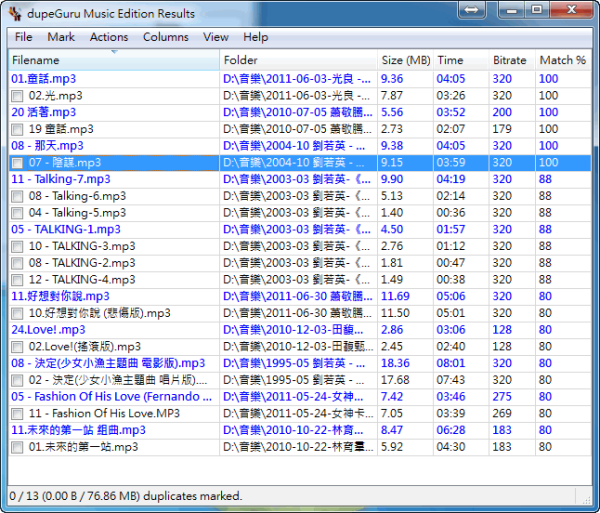Open the Actions menu
This screenshot has width=600, height=513.
(x=109, y=37)
